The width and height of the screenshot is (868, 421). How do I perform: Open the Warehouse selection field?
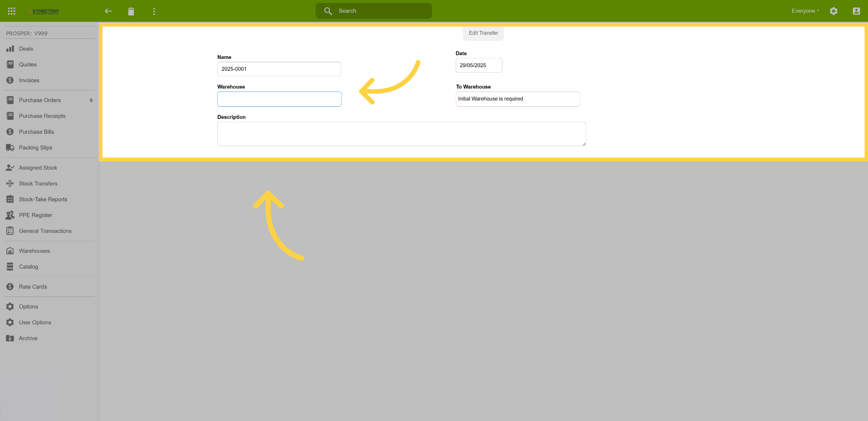pyautogui.click(x=279, y=99)
